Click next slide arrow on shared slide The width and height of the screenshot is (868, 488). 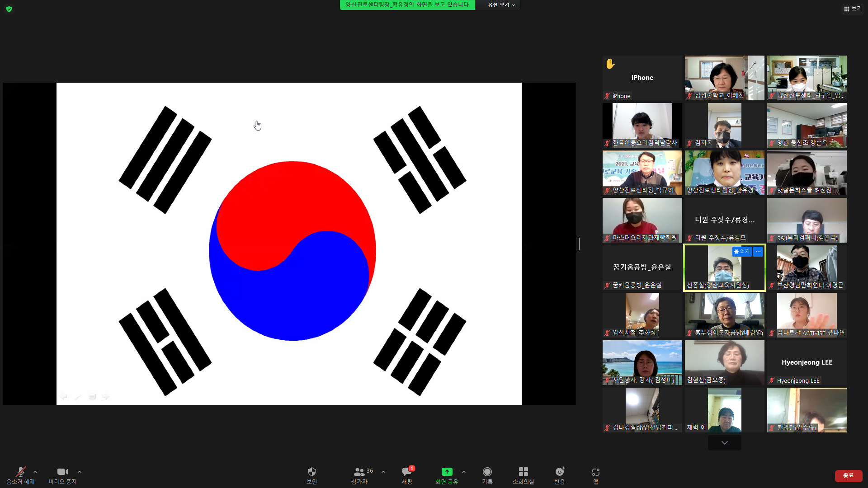[106, 396]
